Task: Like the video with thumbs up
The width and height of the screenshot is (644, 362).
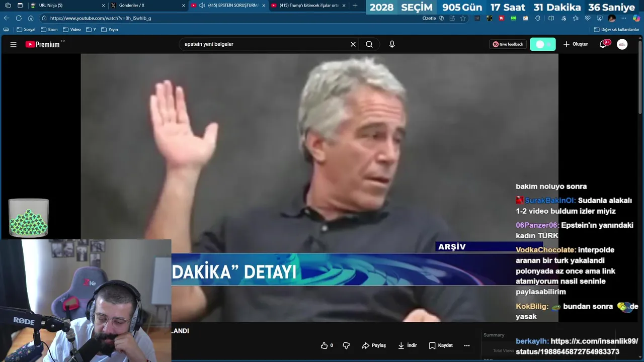Action: pos(327,345)
